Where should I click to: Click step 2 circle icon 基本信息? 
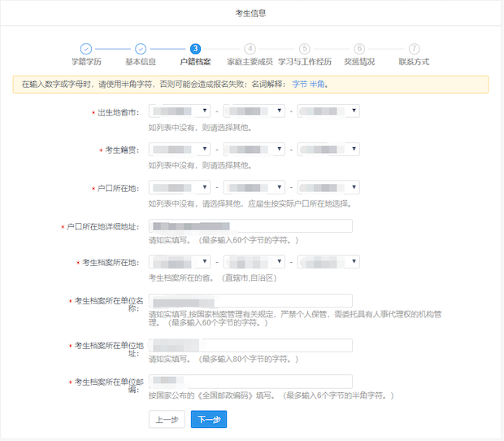141,49
